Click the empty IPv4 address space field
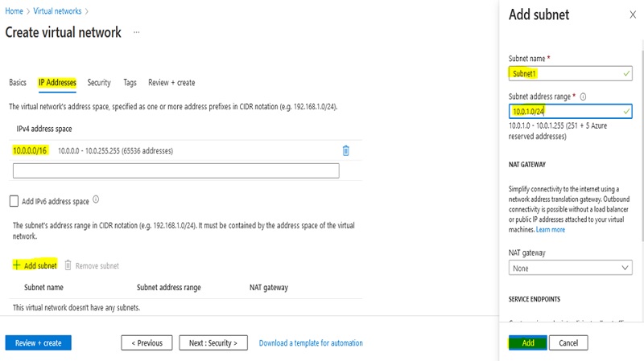644x361 pixels. click(176, 170)
